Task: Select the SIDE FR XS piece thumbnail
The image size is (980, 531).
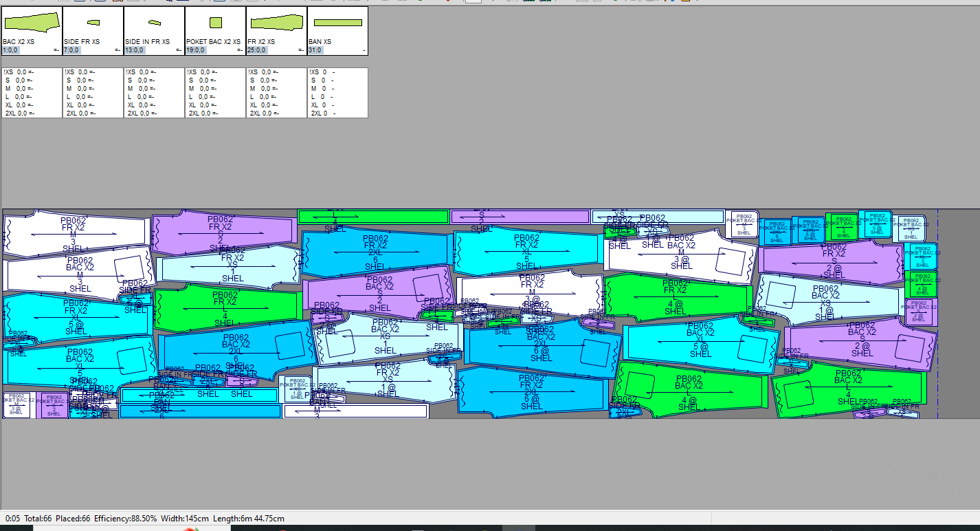Action: coord(92,23)
